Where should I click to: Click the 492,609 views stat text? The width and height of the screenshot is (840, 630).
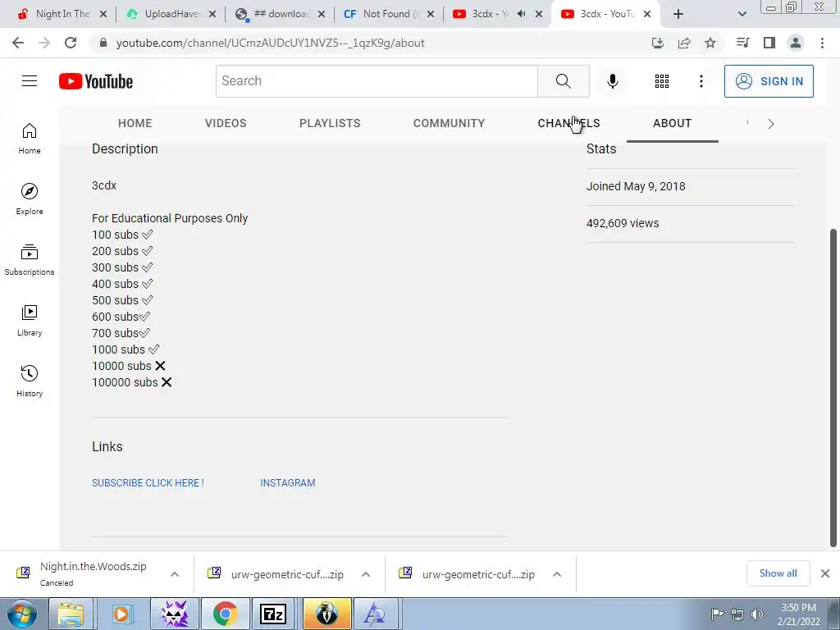point(623,223)
